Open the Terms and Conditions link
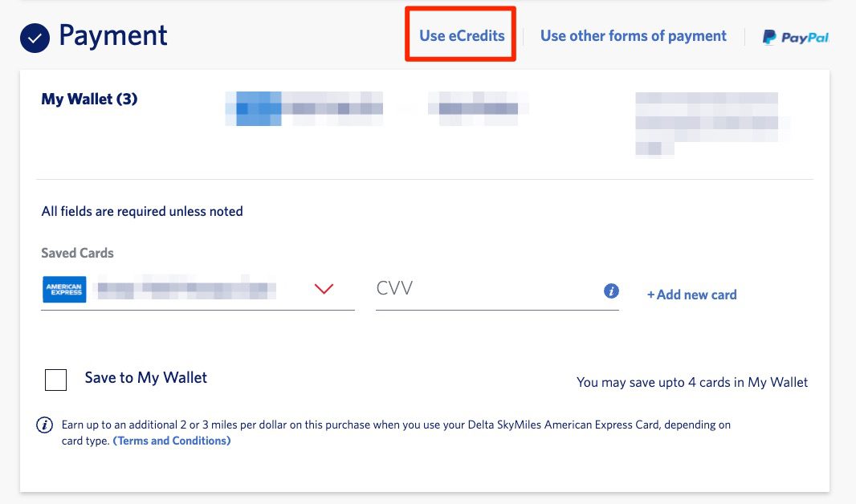 (x=171, y=441)
